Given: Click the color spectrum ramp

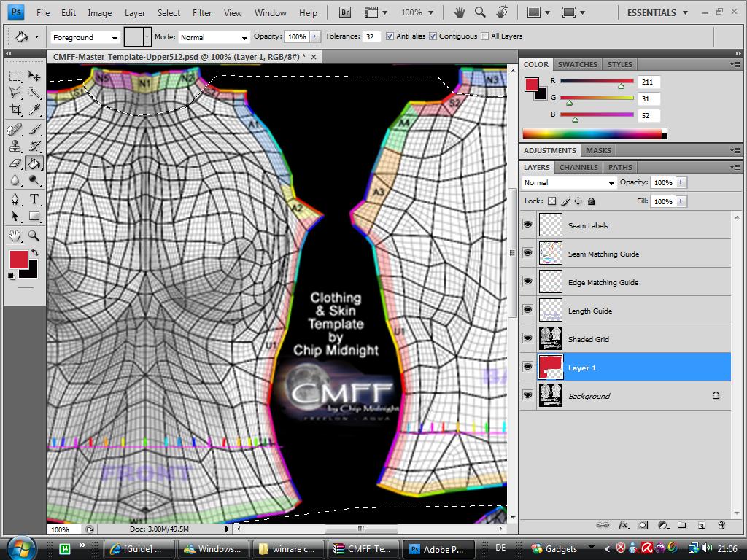Looking at the screenshot, I should click(595, 134).
